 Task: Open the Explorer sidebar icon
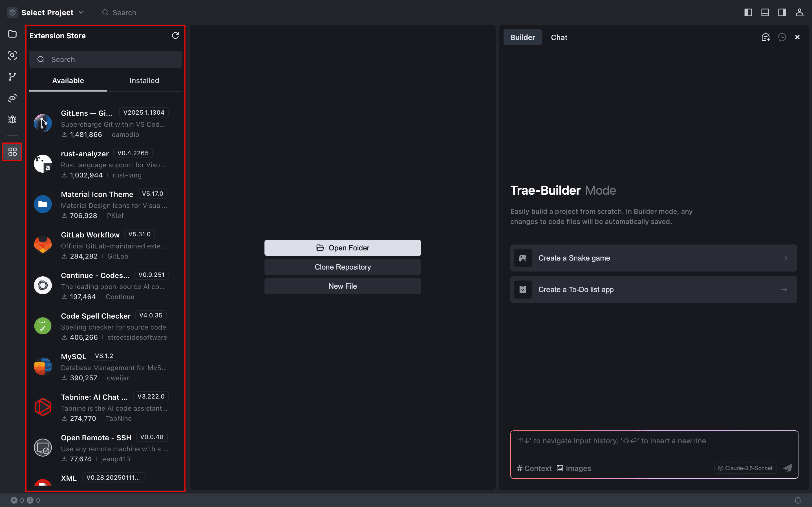click(x=12, y=34)
